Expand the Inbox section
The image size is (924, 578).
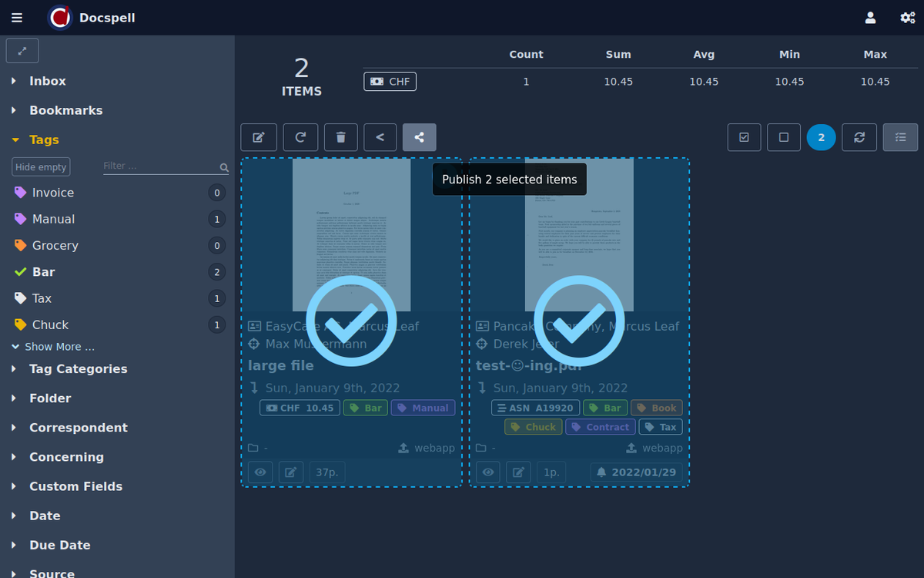click(x=47, y=81)
